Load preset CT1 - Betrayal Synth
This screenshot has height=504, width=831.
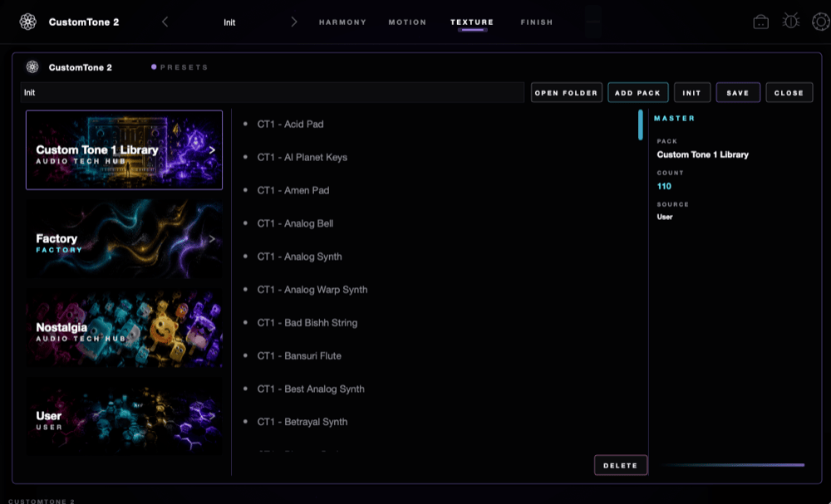[302, 422]
